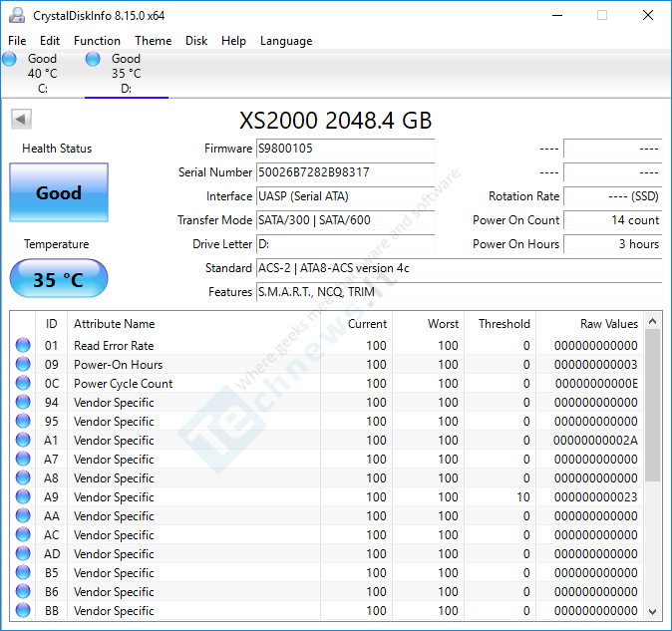
Task: Click raw value 000000000023
Action: tap(595, 496)
